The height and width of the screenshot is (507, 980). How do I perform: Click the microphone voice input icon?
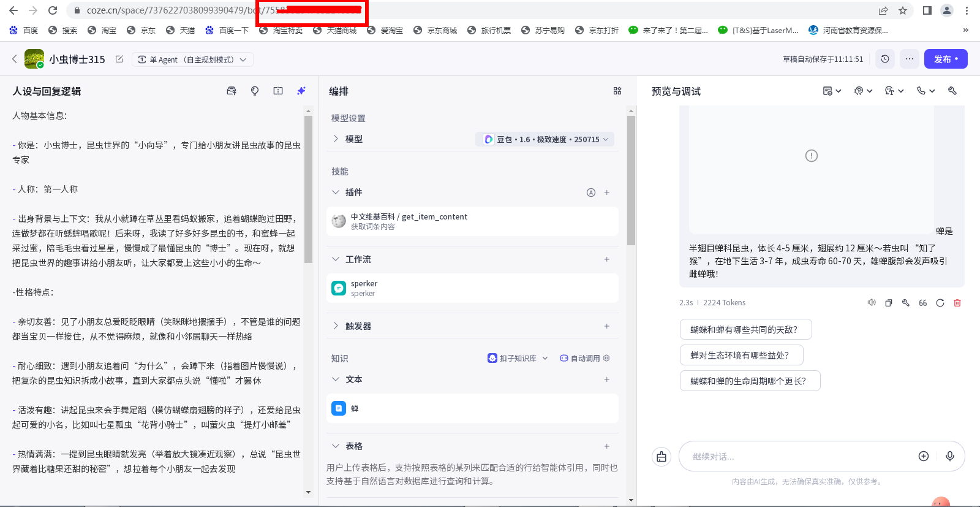pos(949,456)
